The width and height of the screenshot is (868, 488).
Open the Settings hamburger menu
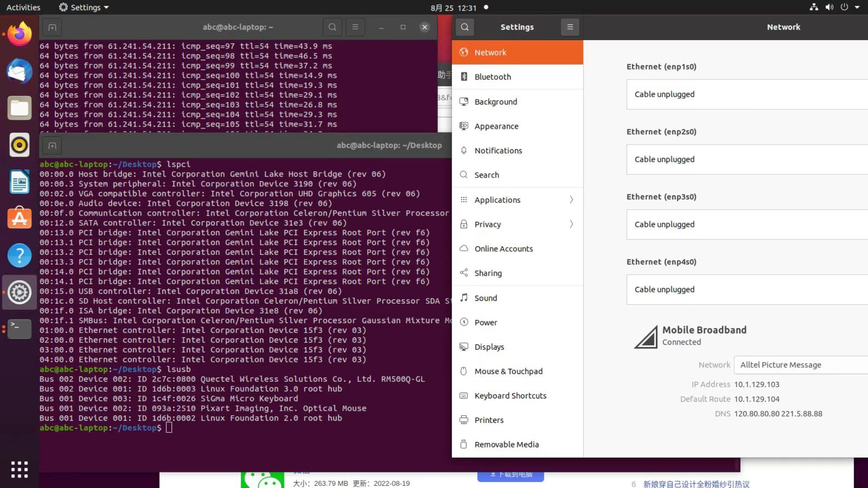(570, 27)
